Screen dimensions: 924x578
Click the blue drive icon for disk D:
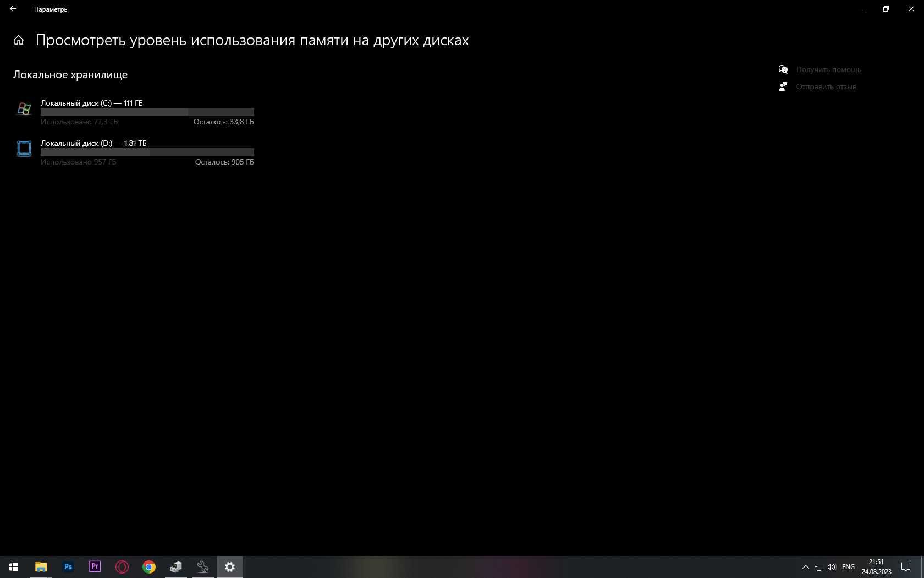point(24,149)
